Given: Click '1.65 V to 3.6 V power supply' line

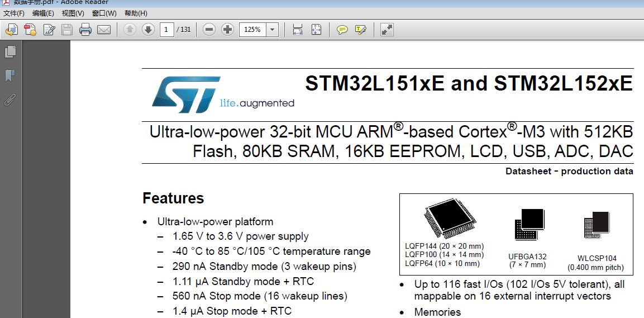Looking at the screenshot, I should tap(240, 236).
